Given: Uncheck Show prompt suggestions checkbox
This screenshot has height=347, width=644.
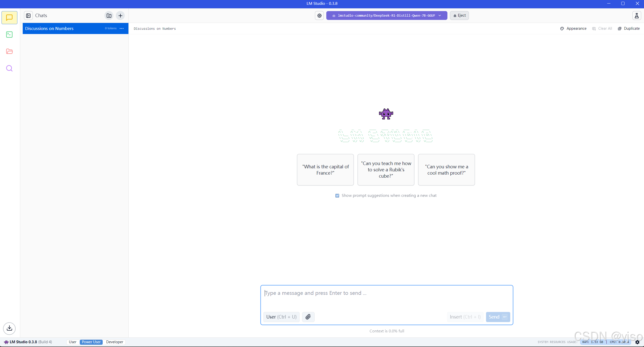Looking at the screenshot, I should 337,196.
